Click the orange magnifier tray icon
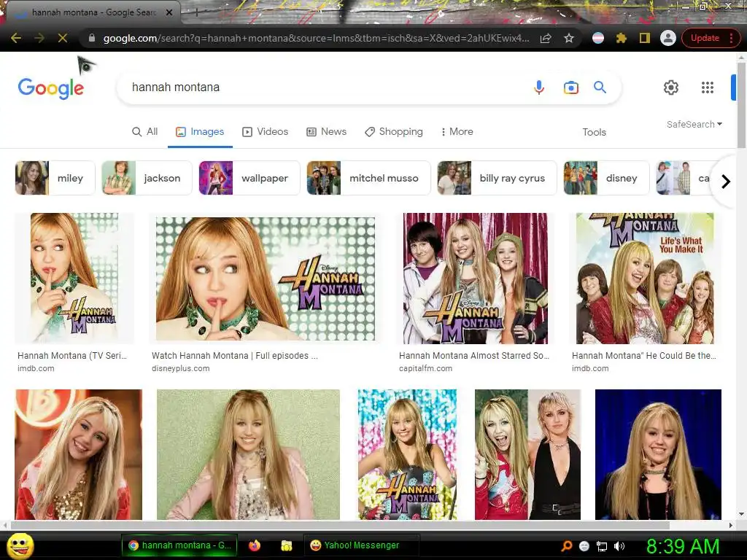This screenshot has height=560, width=747. point(566,546)
